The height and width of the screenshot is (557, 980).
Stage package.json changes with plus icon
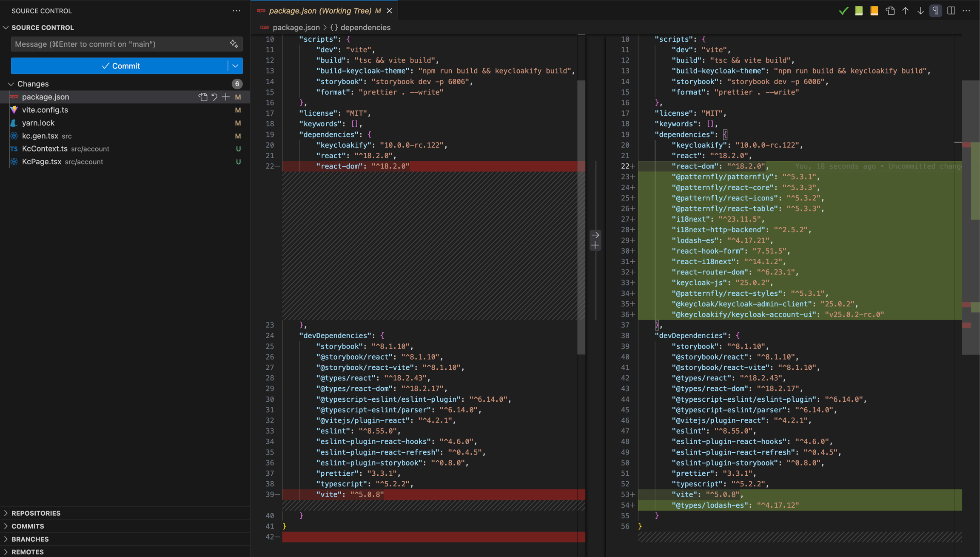(x=226, y=97)
